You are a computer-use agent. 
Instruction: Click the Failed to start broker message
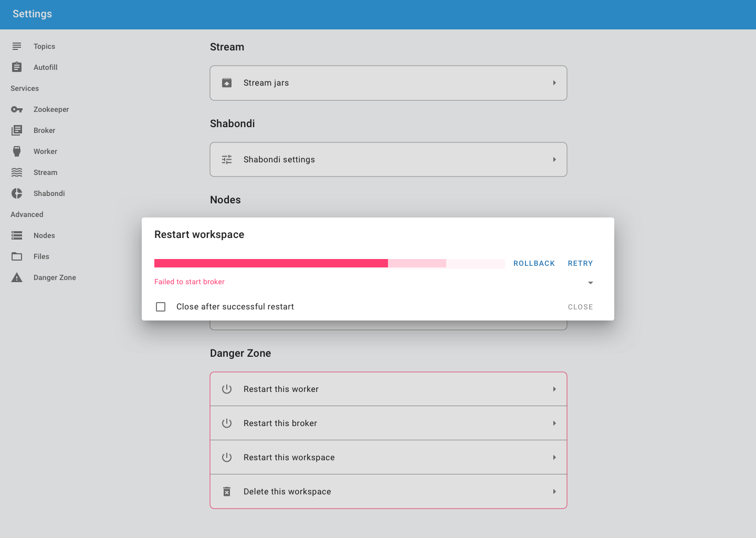(190, 282)
